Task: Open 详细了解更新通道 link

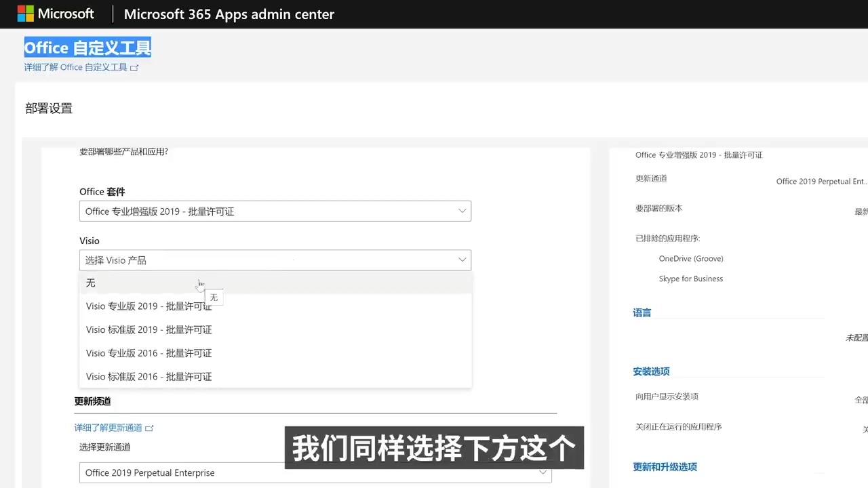Action: point(108,428)
